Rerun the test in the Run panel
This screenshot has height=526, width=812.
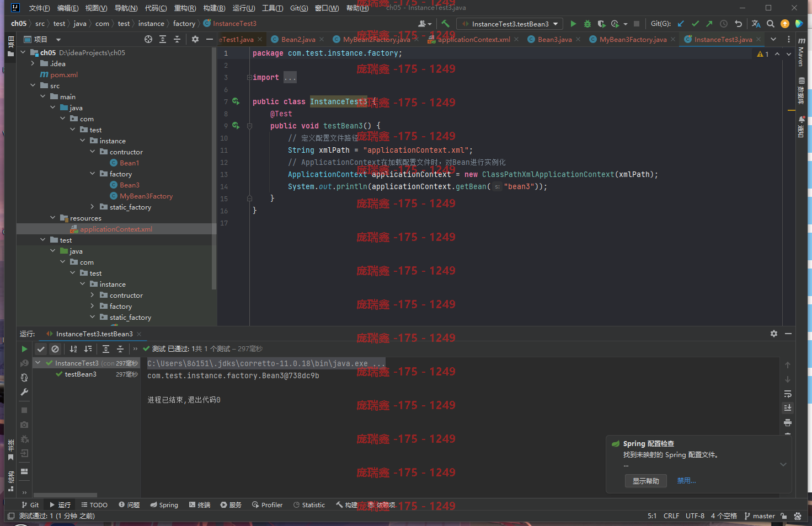tap(24, 349)
